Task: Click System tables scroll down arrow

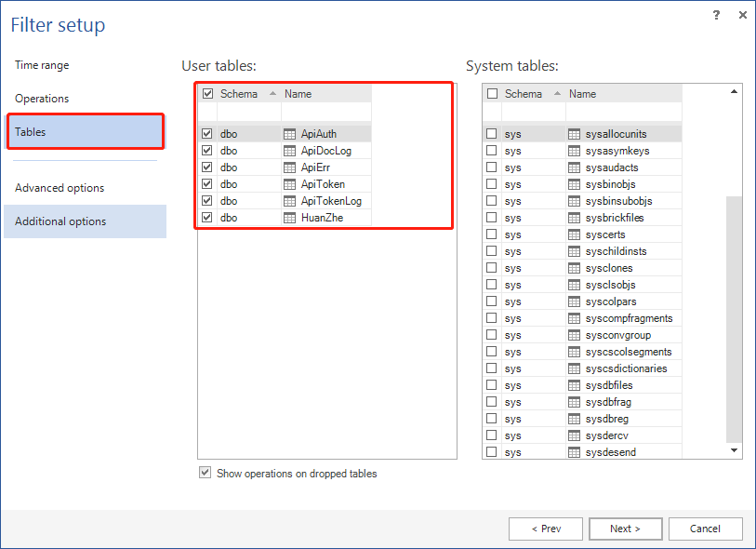Action: pos(734,450)
